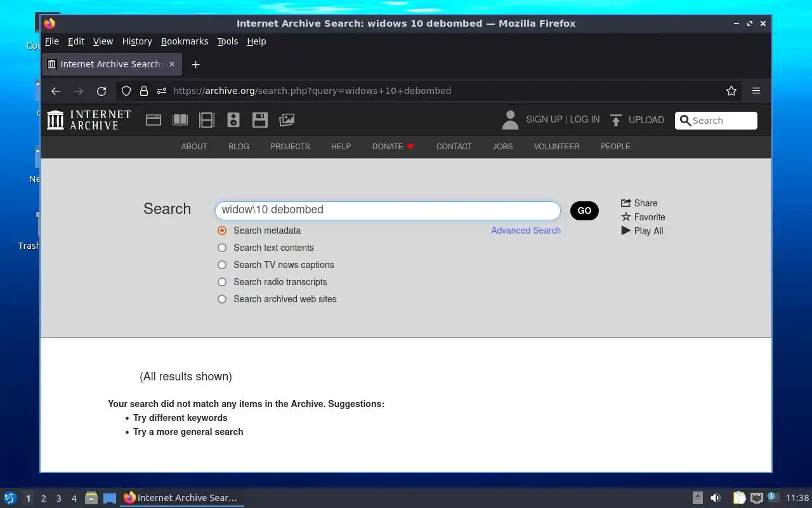Switch to workspace 3 in taskbar

click(58, 498)
